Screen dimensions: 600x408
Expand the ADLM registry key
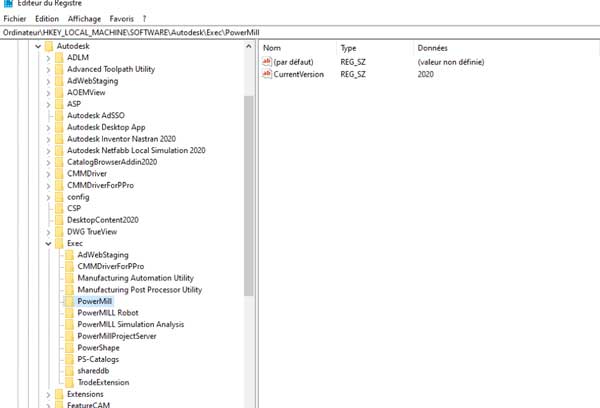coord(47,58)
